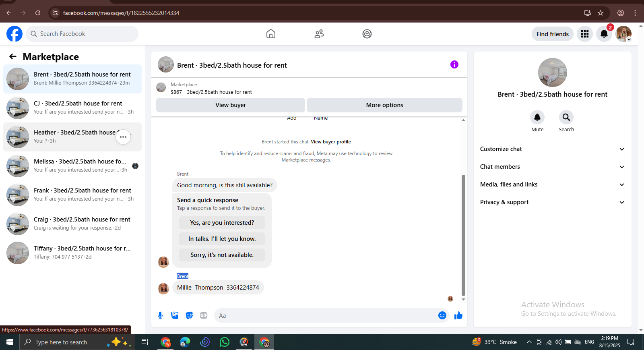Expand Media, files and links section
Screen dimensions: 644x350
click(552, 184)
